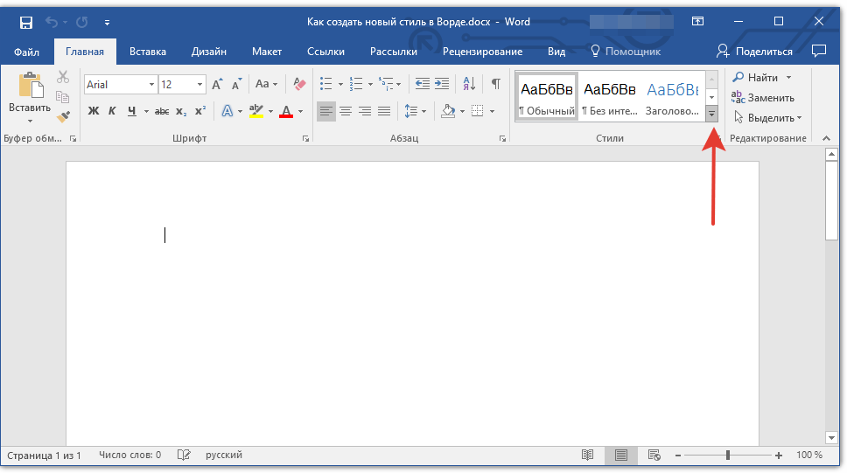Click the Save icon in title bar

(26, 22)
